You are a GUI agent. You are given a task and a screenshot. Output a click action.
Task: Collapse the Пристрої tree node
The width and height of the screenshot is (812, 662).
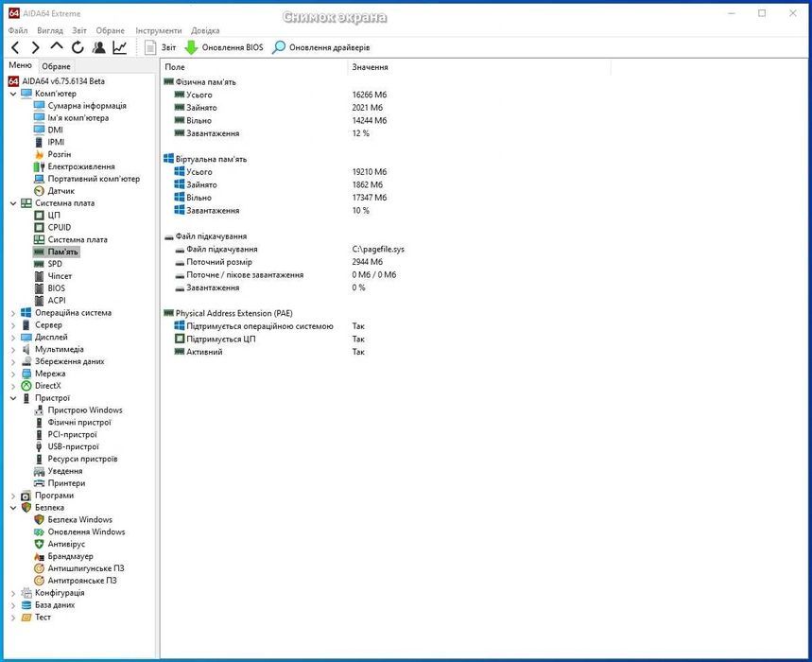click(x=13, y=398)
